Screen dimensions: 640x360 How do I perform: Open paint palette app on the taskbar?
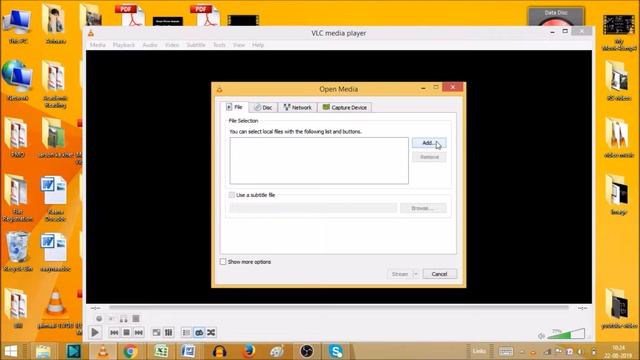point(277,351)
